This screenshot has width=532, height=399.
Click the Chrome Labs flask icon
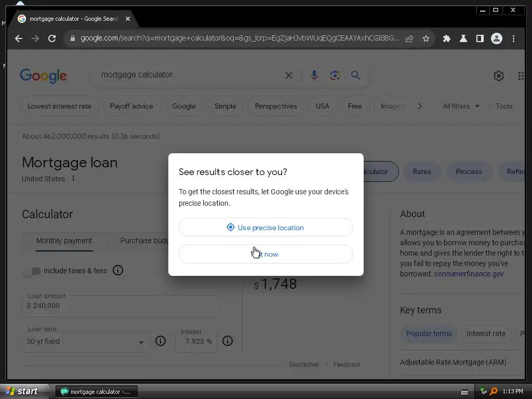tap(463, 38)
